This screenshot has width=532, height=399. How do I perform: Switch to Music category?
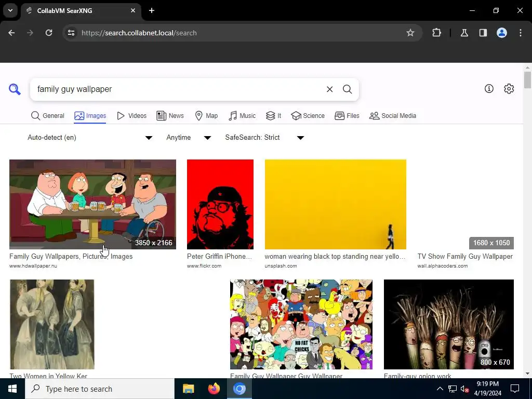(x=242, y=116)
